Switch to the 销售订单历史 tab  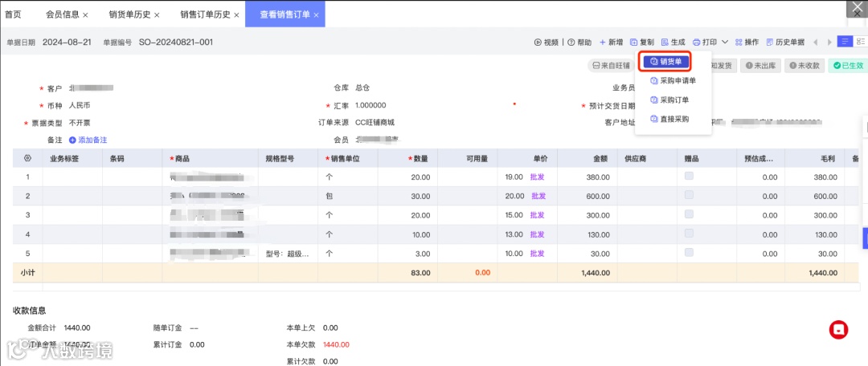[x=205, y=14]
